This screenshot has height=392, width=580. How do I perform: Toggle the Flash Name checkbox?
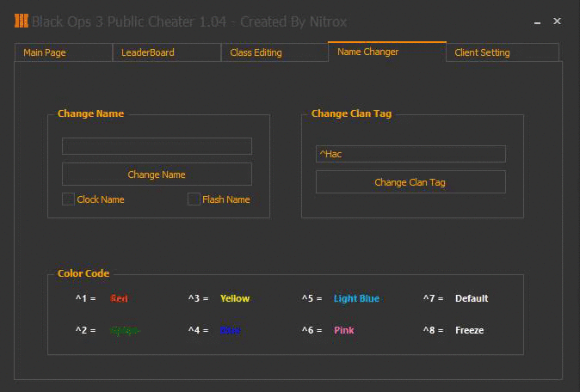coord(194,199)
